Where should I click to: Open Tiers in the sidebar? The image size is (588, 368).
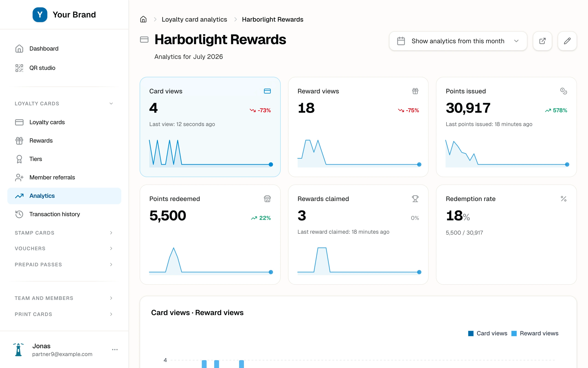(x=64, y=159)
